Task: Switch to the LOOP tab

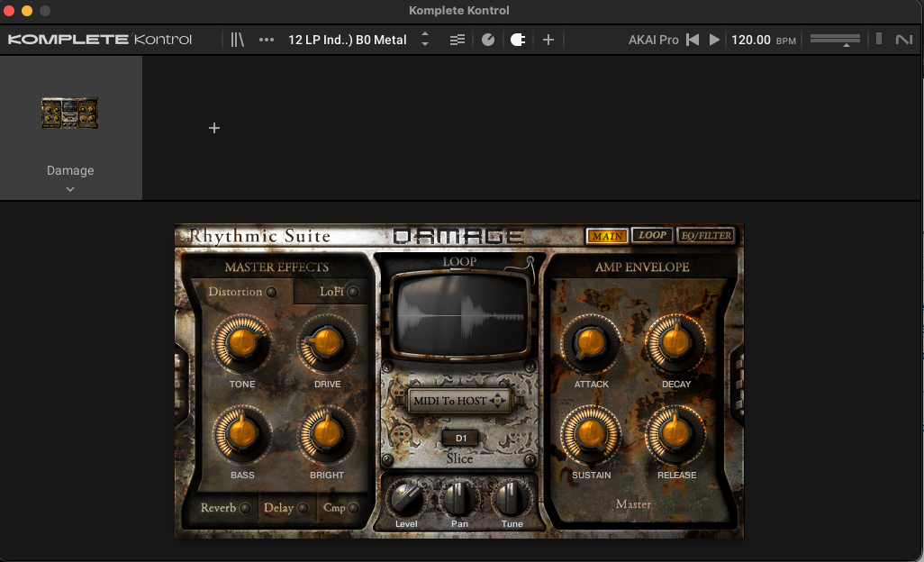Action: (x=651, y=235)
